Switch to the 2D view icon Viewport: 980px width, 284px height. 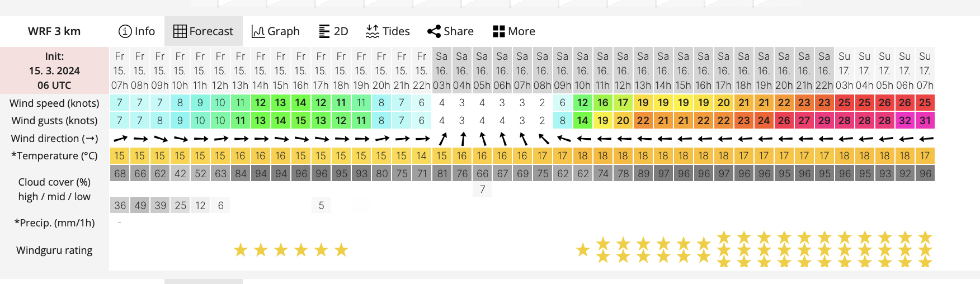(x=324, y=31)
